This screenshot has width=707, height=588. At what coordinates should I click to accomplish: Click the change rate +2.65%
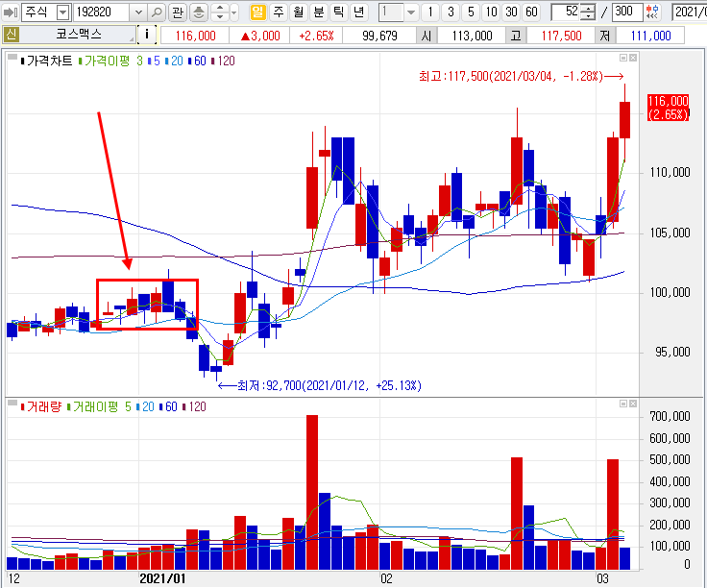click(x=316, y=36)
